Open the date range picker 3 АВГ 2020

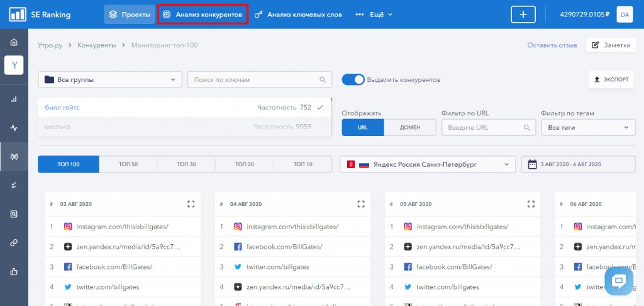578,164
